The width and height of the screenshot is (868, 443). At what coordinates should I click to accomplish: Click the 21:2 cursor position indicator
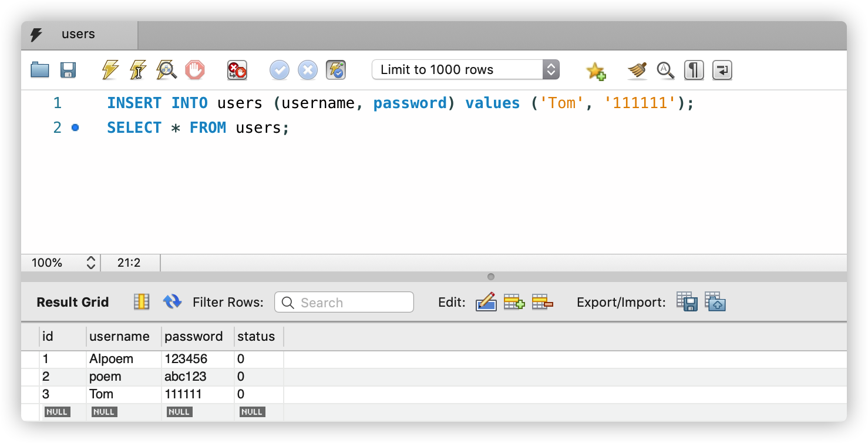pos(129,263)
